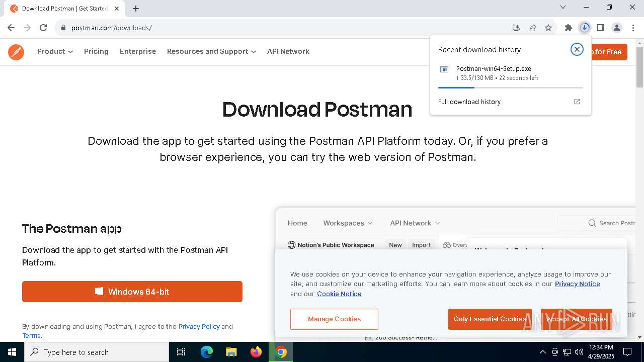The width and height of the screenshot is (644, 362).
Task: Click the Chrome icon on the taskbar
Action: click(x=281, y=352)
